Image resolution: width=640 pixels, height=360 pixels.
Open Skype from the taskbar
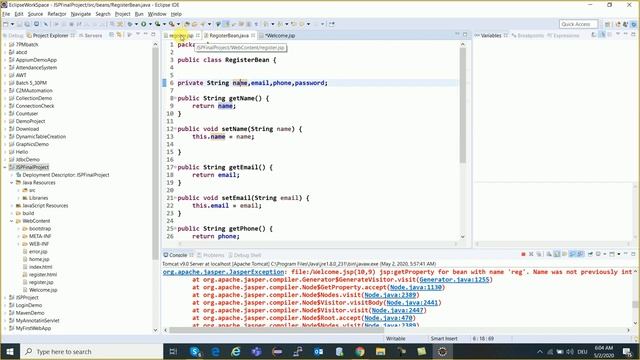coord(195,351)
